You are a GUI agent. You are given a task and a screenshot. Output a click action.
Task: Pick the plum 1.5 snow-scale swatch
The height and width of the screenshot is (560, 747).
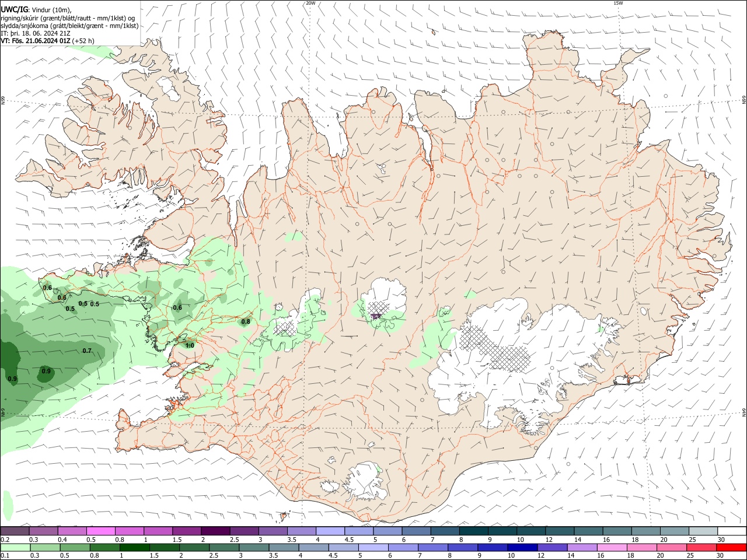click(x=187, y=531)
